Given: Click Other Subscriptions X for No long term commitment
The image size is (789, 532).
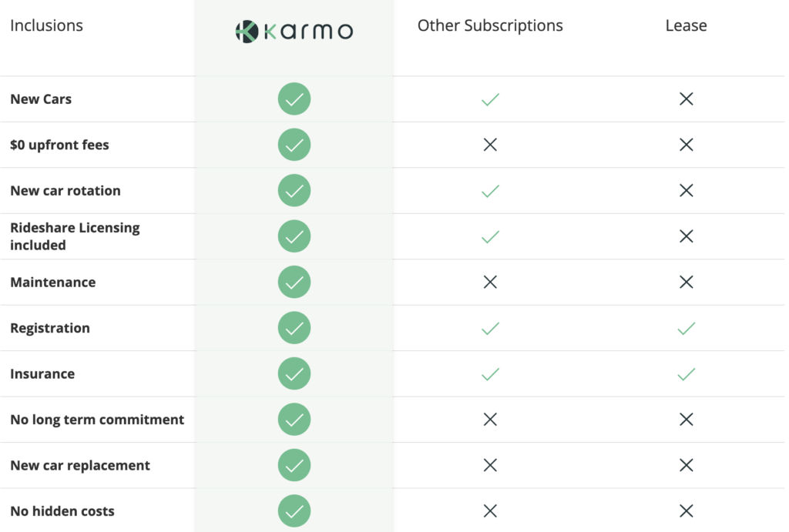Looking at the screenshot, I should click(490, 420).
